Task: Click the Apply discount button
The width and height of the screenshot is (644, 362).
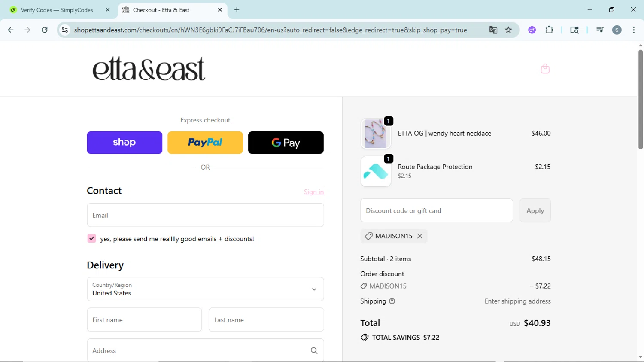Action: (x=535, y=210)
